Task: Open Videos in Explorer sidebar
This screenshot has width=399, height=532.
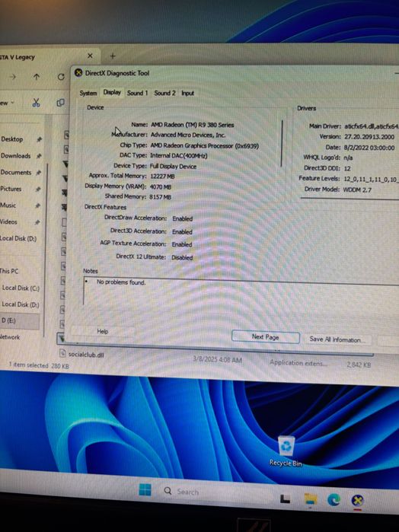Action: click(x=8, y=222)
